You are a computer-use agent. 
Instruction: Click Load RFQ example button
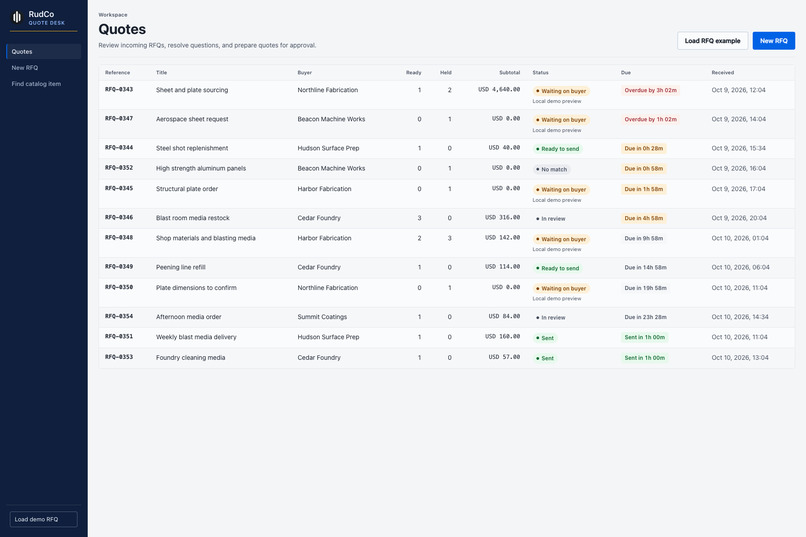click(712, 41)
